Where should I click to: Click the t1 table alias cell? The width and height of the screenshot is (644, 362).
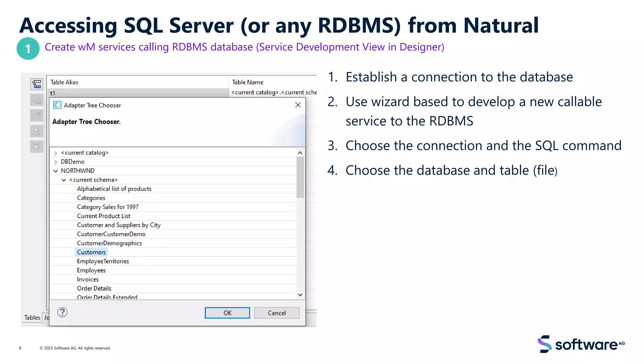point(138,93)
